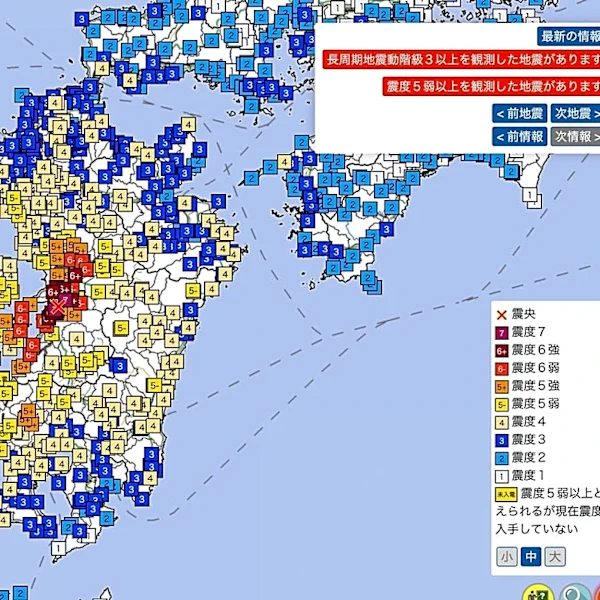Open the 震度5弱以上を観測した地震 alert
The height and width of the screenshot is (600, 600).
point(491,86)
